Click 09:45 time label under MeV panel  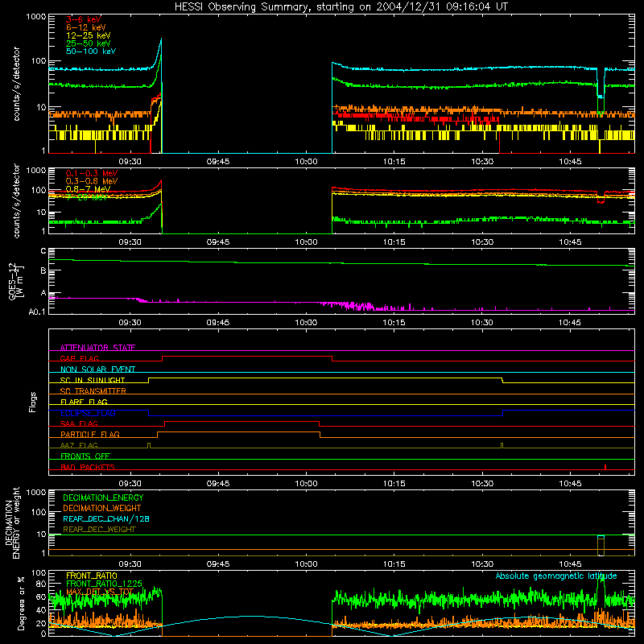tap(217, 242)
